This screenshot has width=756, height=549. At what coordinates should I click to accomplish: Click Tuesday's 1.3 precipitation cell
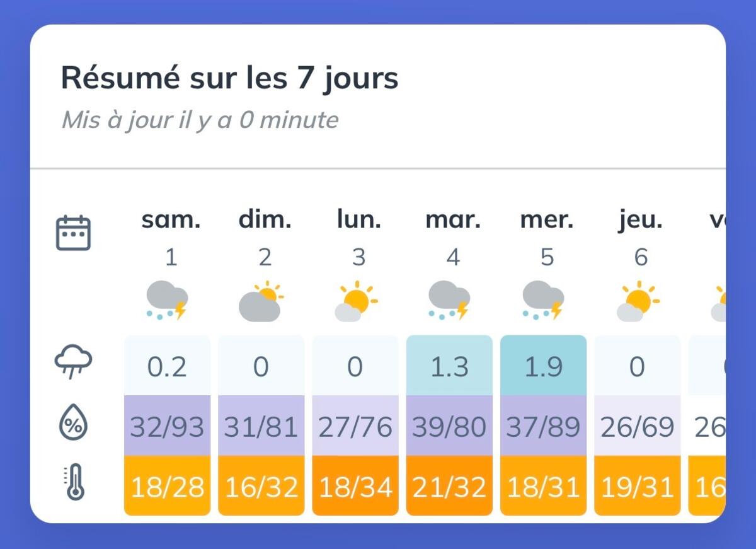[449, 366]
